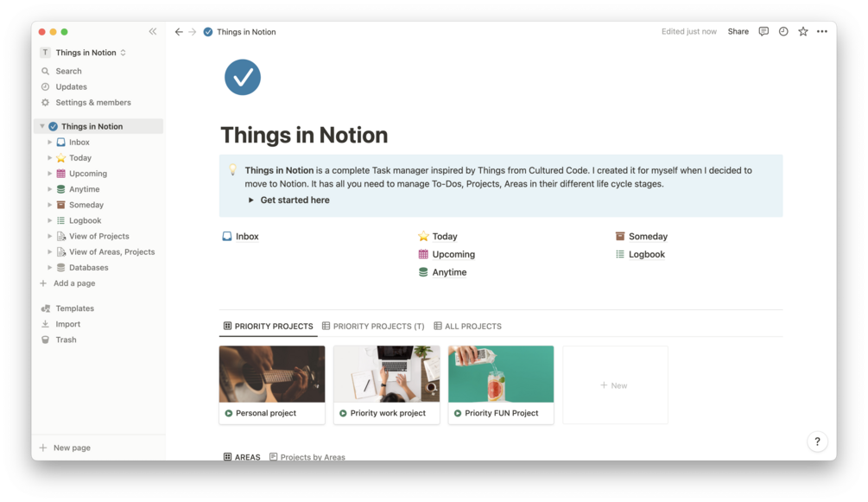This screenshot has width=868, height=502.
Task: Click the Trash bin icon in the sidebar
Action: pos(46,340)
